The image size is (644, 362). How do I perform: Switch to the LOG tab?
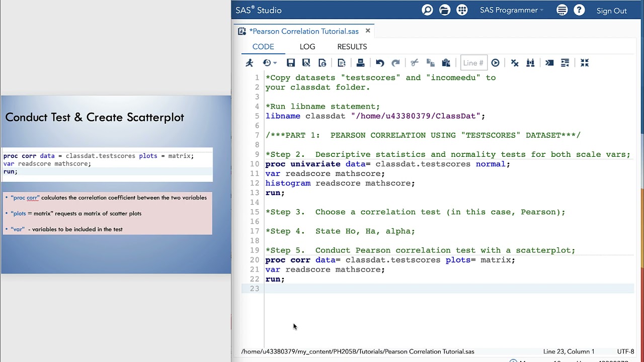pyautogui.click(x=307, y=47)
